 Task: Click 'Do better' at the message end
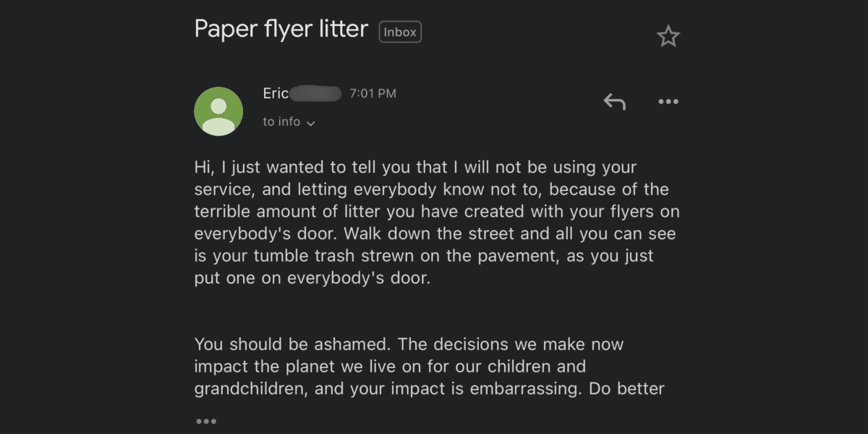click(626, 388)
